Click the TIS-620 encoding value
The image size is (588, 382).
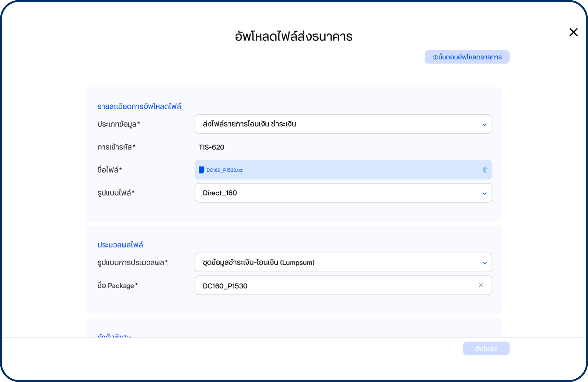point(211,147)
